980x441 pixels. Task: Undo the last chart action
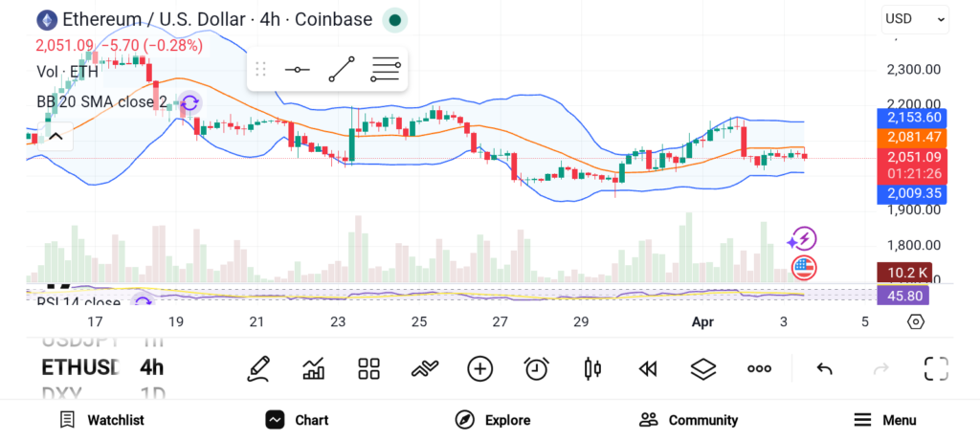[x=824, y=368]
